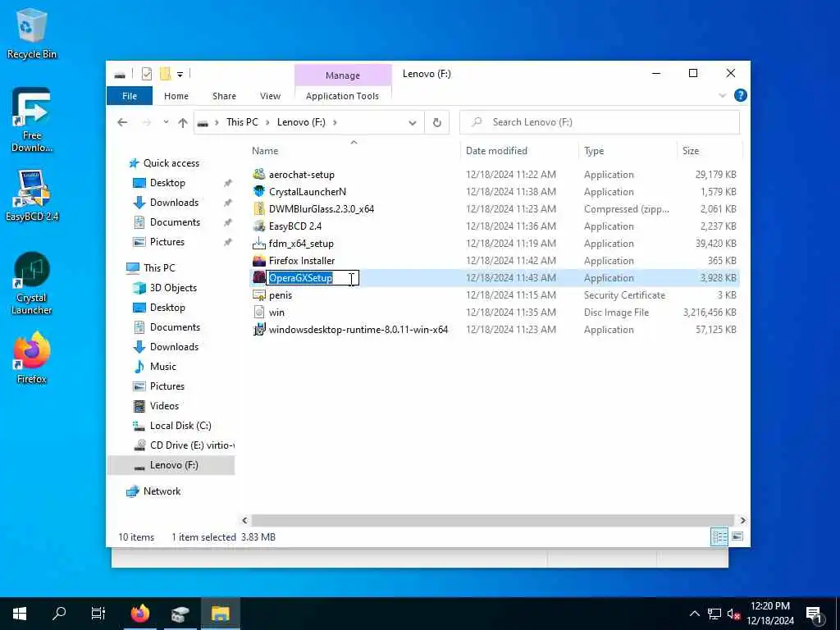The height and width of the screenshot is (630, 840).
Task: Select the CrystalLauncherN application file
Action: [308, 192]
